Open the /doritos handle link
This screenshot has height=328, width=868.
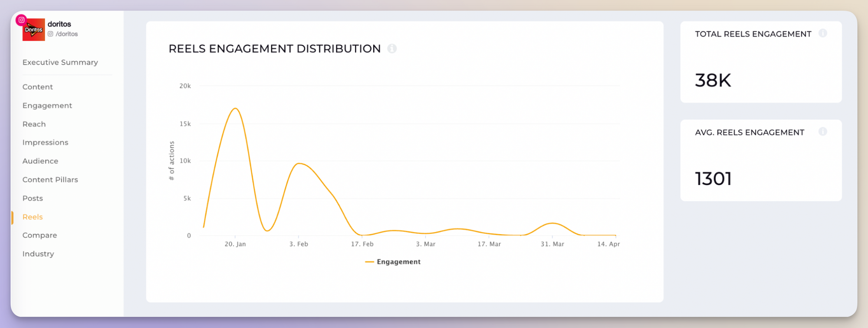coord(67,34)
